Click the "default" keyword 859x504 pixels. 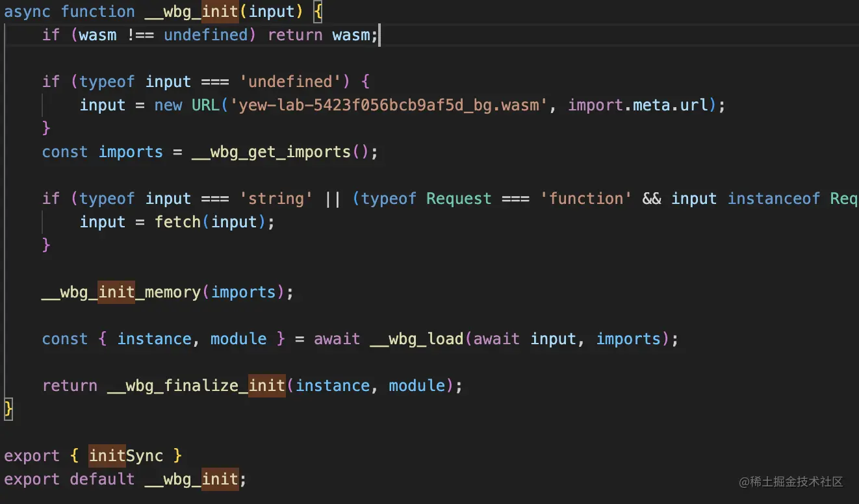[x=103, y=479]
